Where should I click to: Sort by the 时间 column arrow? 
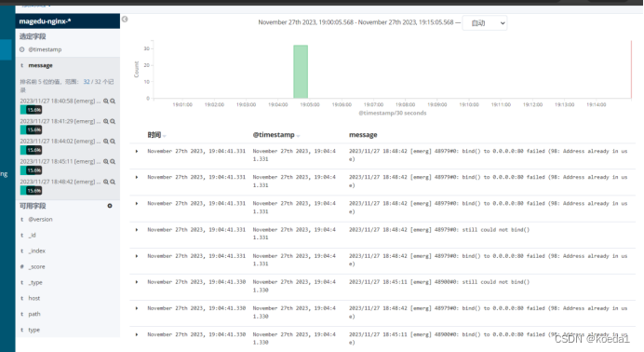(x=165, y=136)
